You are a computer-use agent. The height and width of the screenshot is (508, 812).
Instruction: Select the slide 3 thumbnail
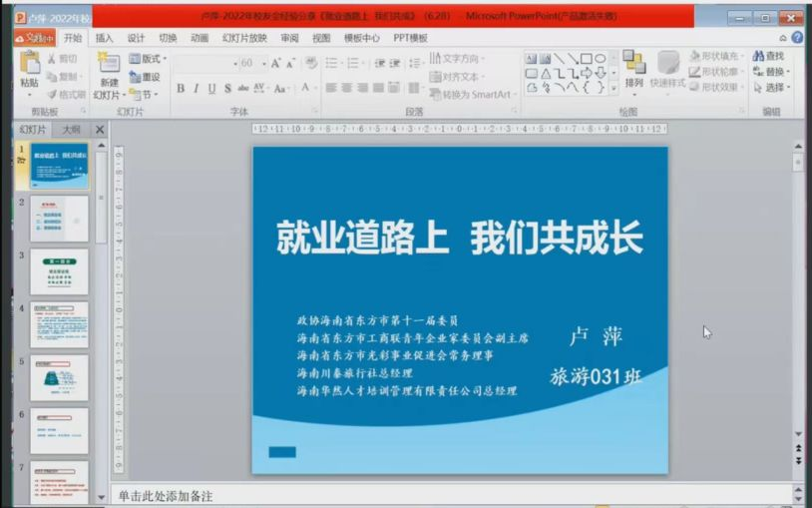click(59, 271)
